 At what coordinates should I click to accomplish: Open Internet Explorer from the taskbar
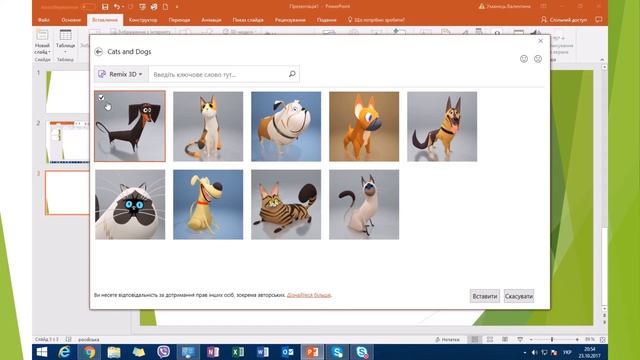(64, 352)
